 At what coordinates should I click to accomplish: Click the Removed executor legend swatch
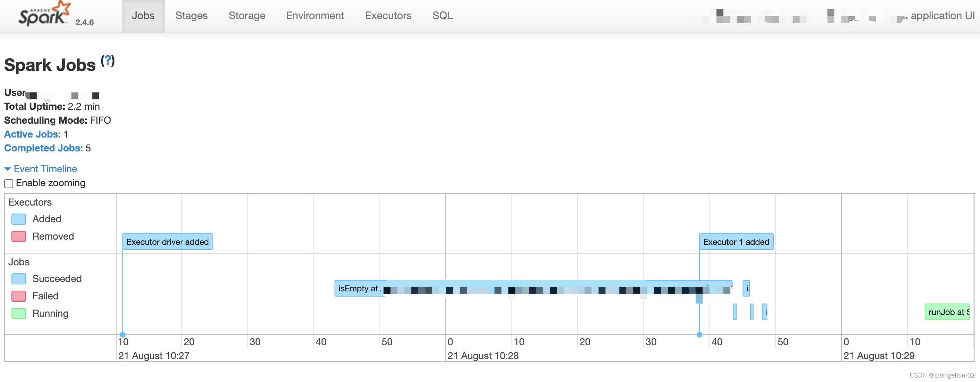(x=19, y=236)
